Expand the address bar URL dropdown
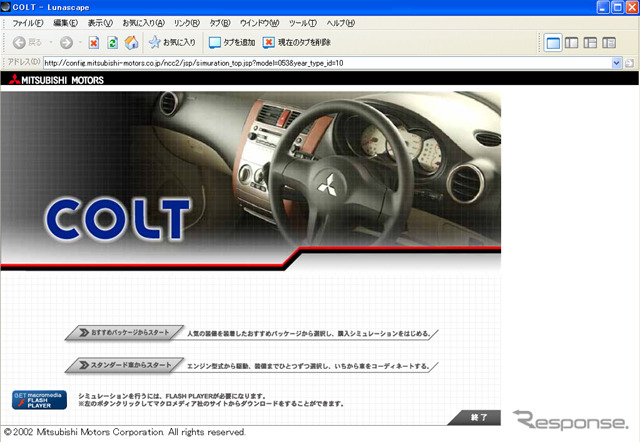Screen dimensions: 640x442 click(617, 62)
